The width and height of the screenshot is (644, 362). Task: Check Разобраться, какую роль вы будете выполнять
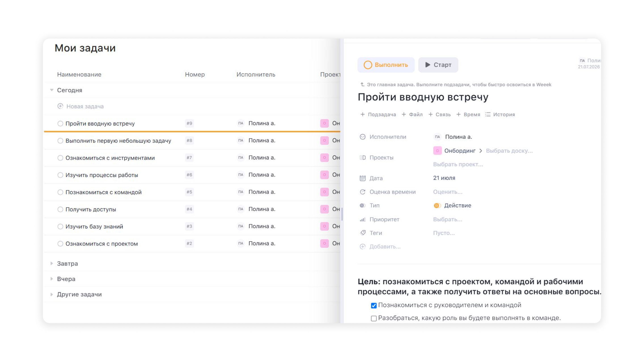pyautogui.click(x=374, y=318)
